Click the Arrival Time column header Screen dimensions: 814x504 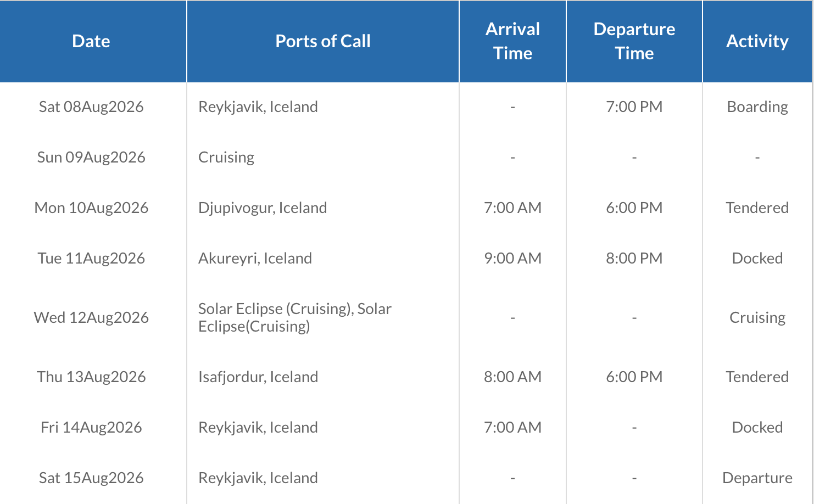tap(512, 41)
